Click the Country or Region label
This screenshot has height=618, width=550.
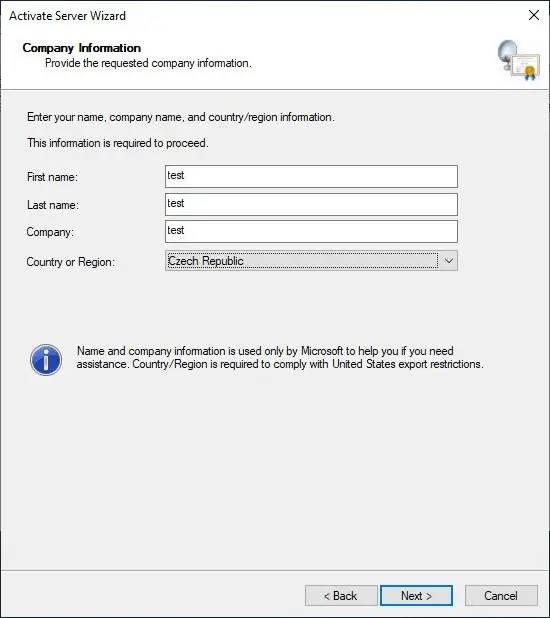pyautogui.click(x=71, y=262)
